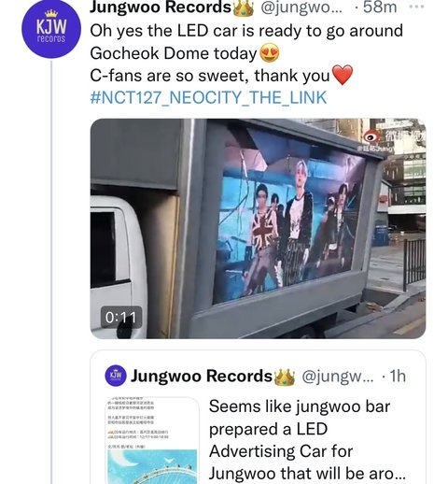
Task: Click crown emoji beside top Jungwoo Records name
Action: click(x=244, y=7)
